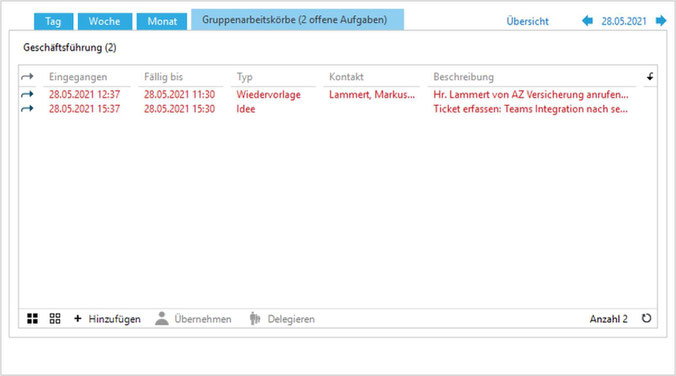Sort by Fällig bis column header
The image size is (676, 376).
pos(163,77)
